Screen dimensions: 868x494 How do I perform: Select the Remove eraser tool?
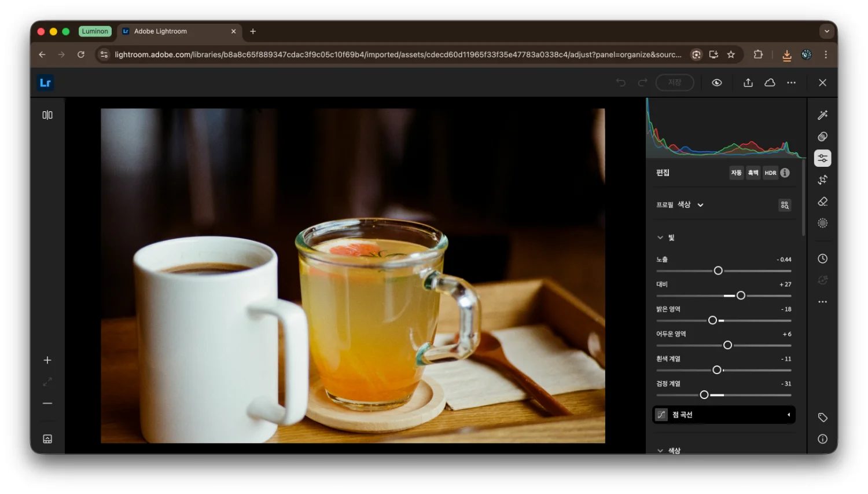click(x=822, y=202)
